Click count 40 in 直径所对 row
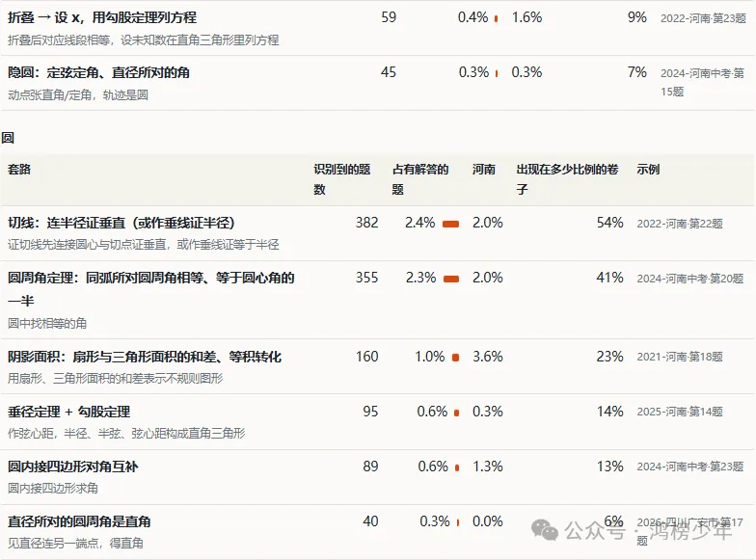756x560 pixels. 370,521
